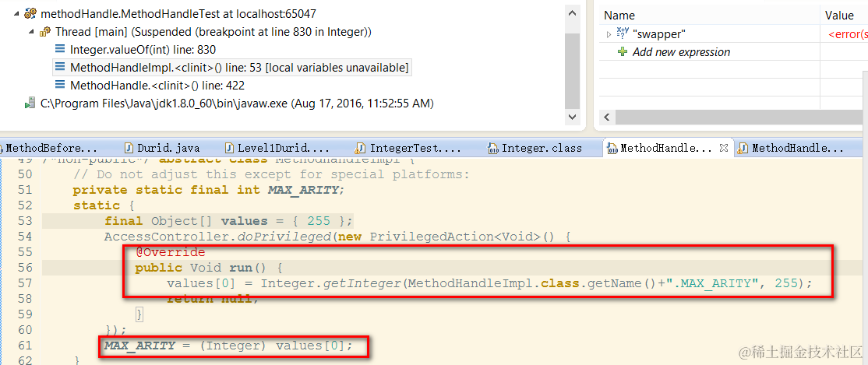Click stack frame icon beside Integer.valueOf
Screen dimensions: 868x365
click(60, 50)
